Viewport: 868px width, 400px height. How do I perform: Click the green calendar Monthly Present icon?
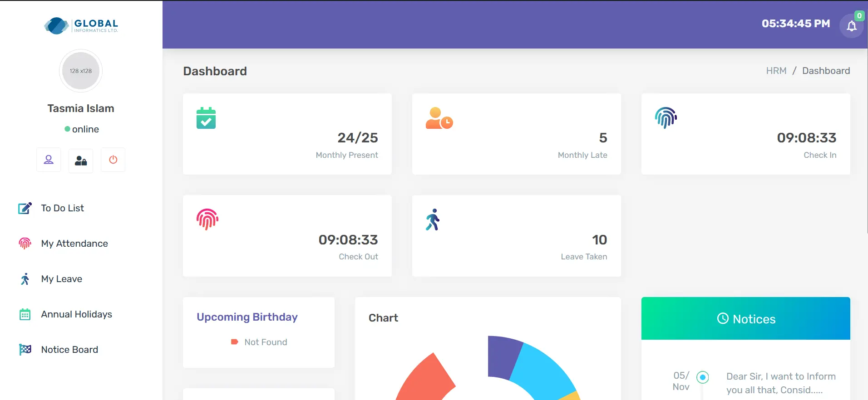206,118
